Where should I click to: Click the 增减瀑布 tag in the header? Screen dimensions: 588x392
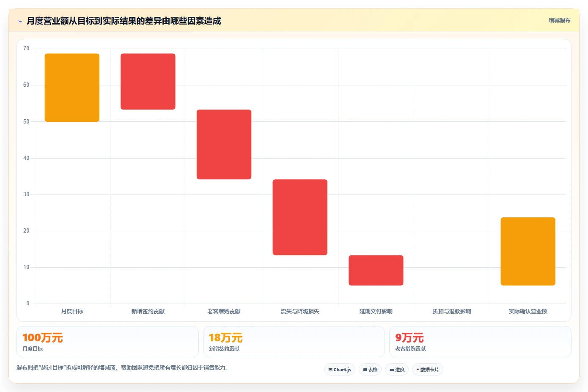(x=559, y=20)
